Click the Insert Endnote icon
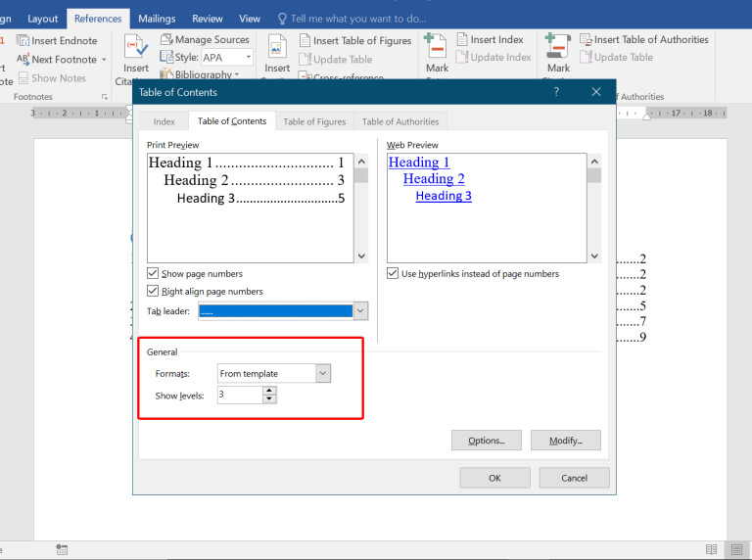 23,40
